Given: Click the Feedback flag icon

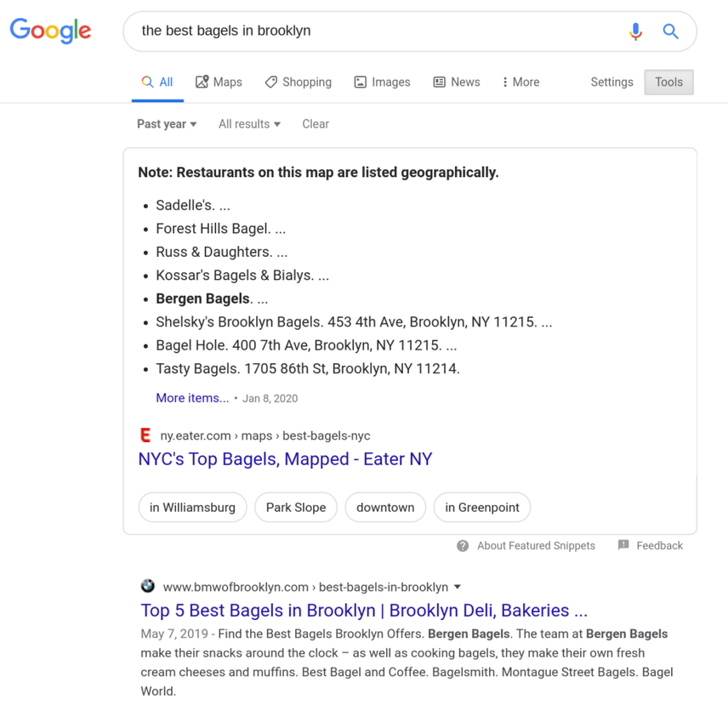Looking at the screenshot, I should (624, 545).
